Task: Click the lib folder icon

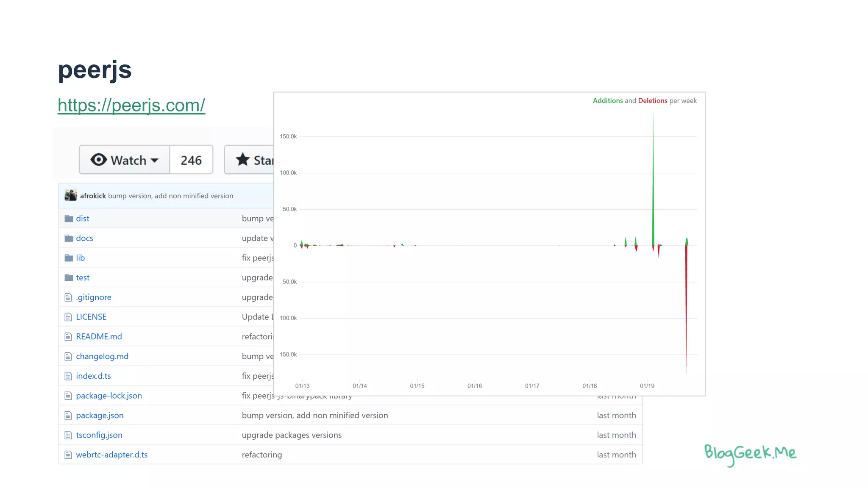Action: (x=69, y=258)
